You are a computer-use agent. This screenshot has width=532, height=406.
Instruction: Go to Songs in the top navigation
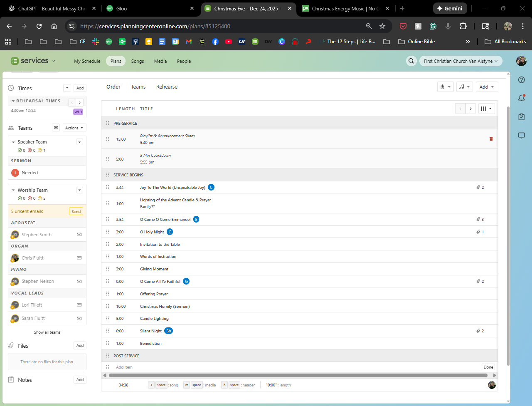pos(138,61)
